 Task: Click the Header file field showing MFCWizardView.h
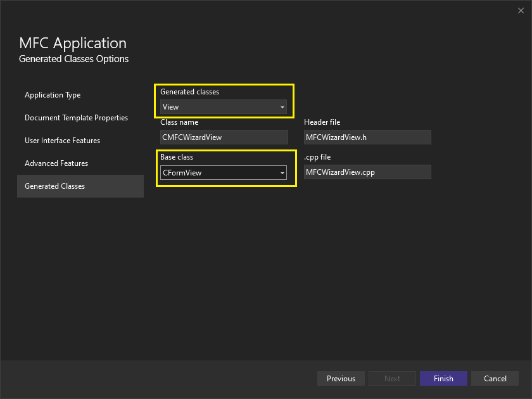point(367,137)
